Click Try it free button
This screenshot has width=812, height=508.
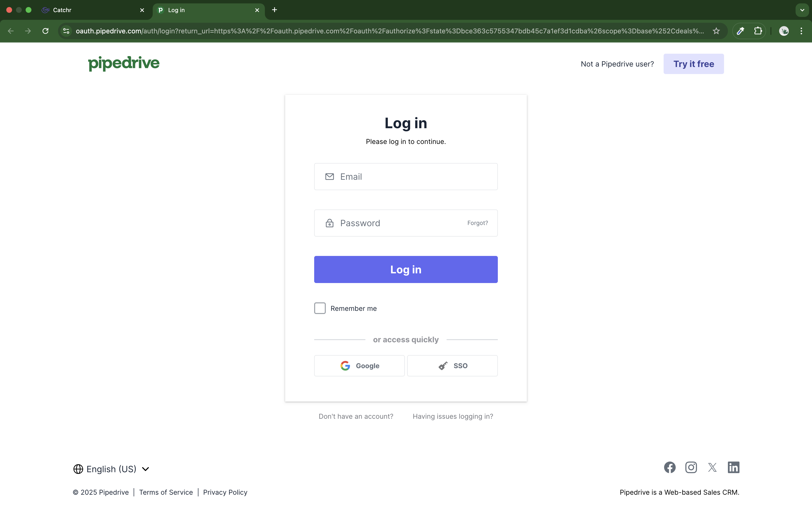pos(694,64)
